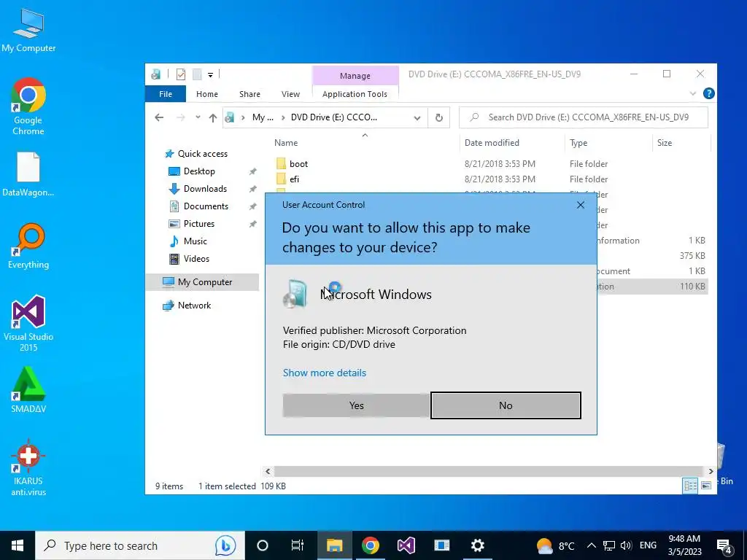Open Documents in navigation pane
Viewport: 747px width, 560px height.
click(x=206, y=206)
